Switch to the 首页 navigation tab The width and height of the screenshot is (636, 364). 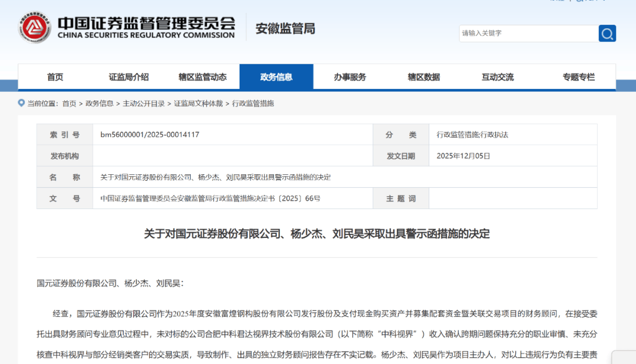click(55, 77)
